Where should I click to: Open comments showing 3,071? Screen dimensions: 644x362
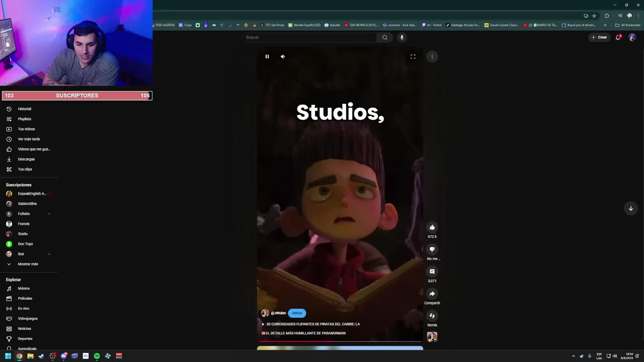[x=432, y=271]
